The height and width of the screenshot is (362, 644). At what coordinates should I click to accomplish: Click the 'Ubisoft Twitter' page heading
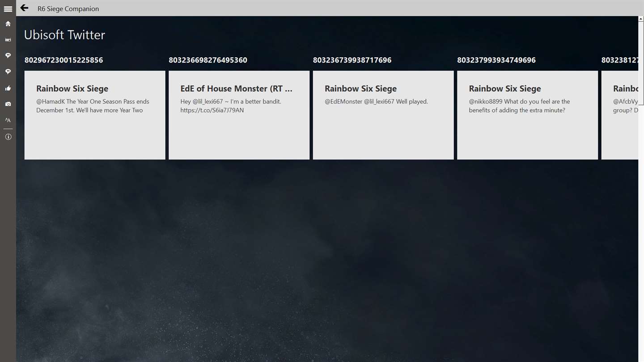click(64, 35)
